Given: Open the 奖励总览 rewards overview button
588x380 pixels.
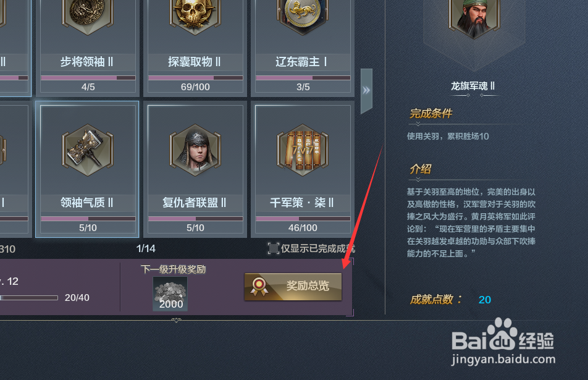Looking at the screenshot, I should click(x=293, y=286).
